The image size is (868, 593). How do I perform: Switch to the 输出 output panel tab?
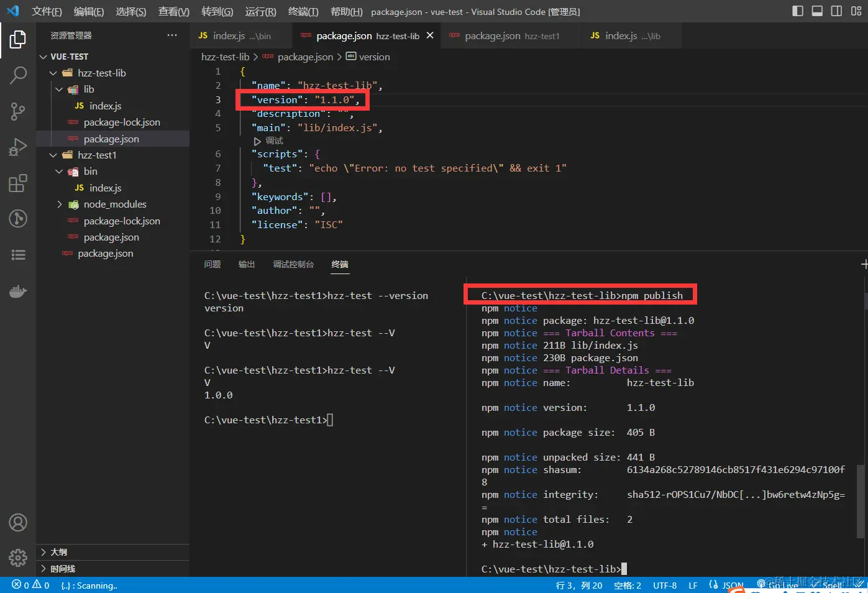point(247,264)
